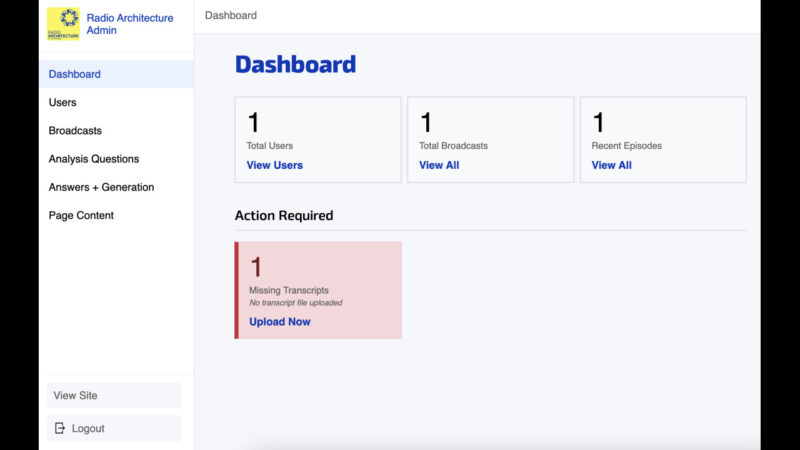The image size is (800, 450).
Task: Go to Broadcasts in the sidebar
Action: click(75, 130)
